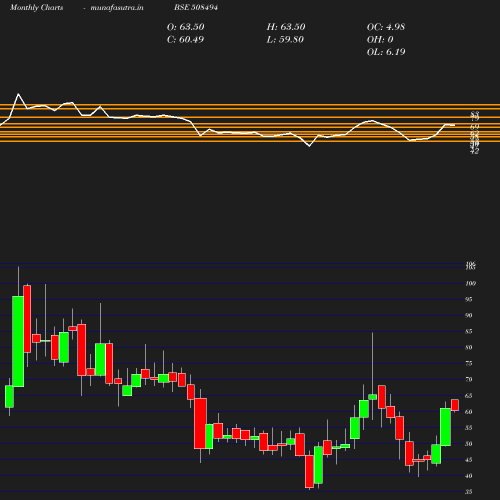
Task: Click the 40 price axis label
Action: pyautogui.click(x=469, y=476)
